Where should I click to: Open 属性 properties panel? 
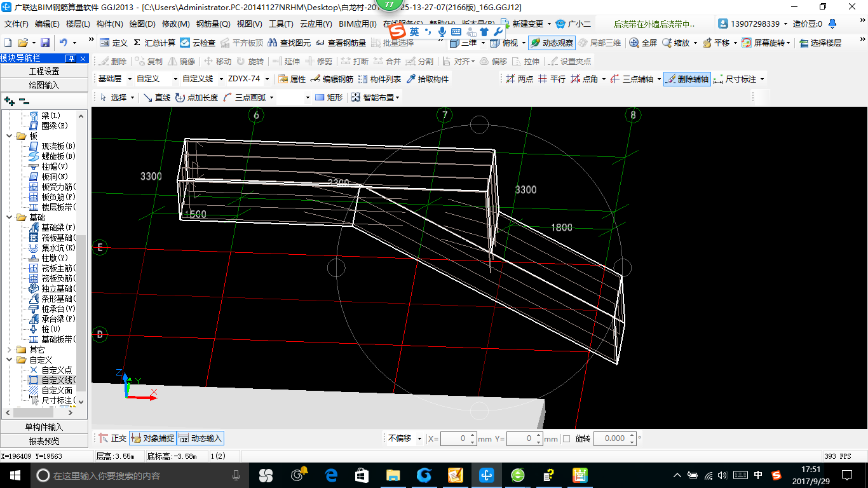coord(292,79)
